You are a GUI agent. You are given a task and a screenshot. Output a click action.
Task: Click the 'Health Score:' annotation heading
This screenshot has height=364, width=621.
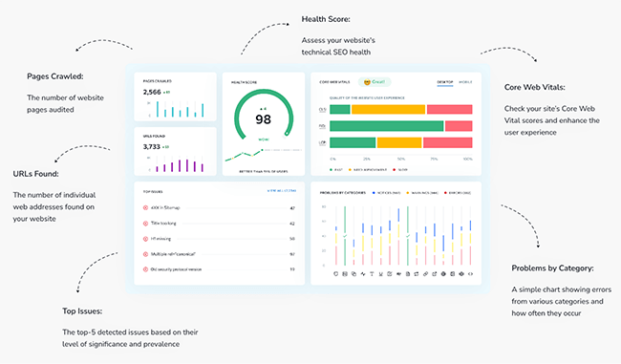click(326, 19)
